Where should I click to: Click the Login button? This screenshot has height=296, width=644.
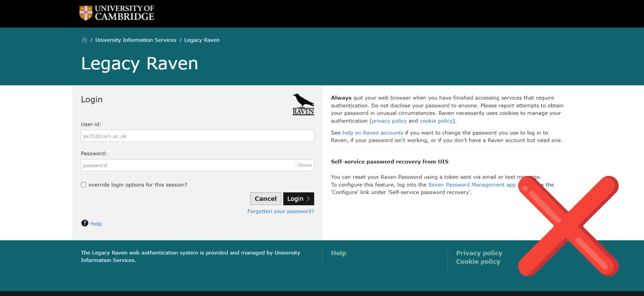tap(299, 199)
